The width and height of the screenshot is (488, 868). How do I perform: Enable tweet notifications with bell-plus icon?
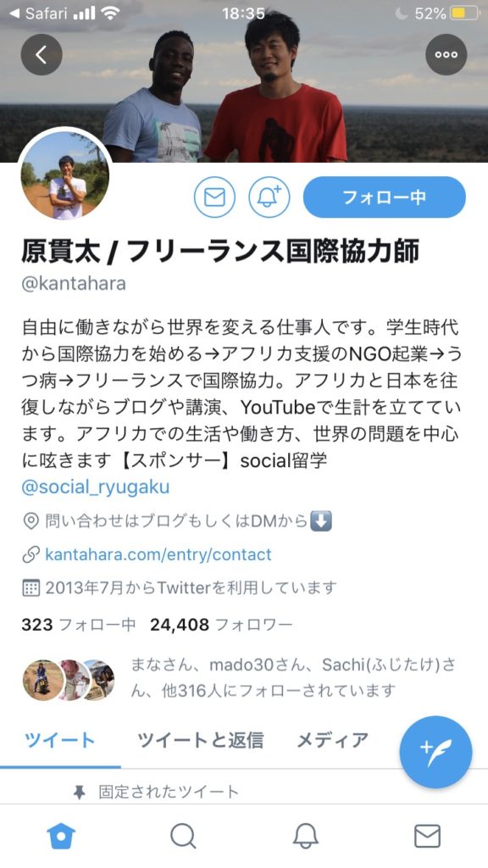point(269,197)
